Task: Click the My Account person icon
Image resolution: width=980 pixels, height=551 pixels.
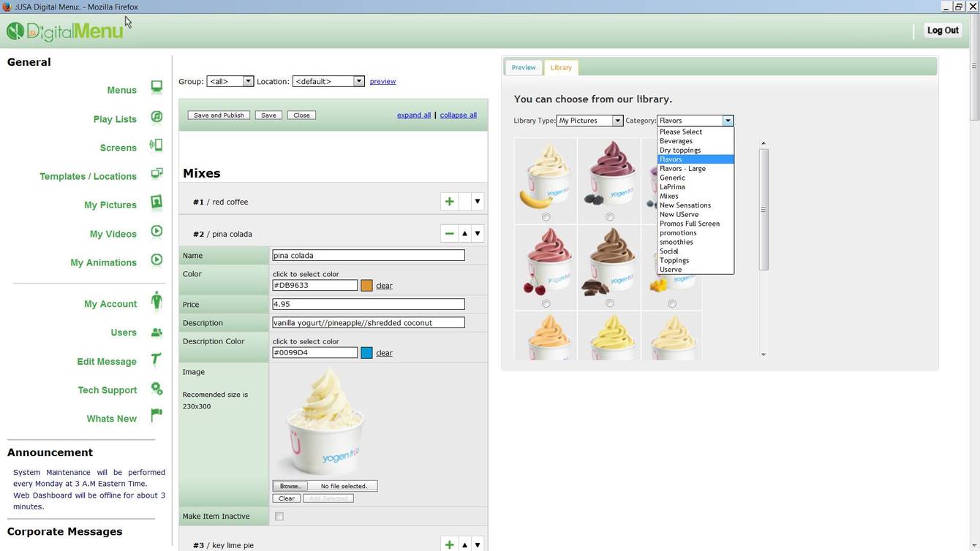Action: [x=157, y=301]
